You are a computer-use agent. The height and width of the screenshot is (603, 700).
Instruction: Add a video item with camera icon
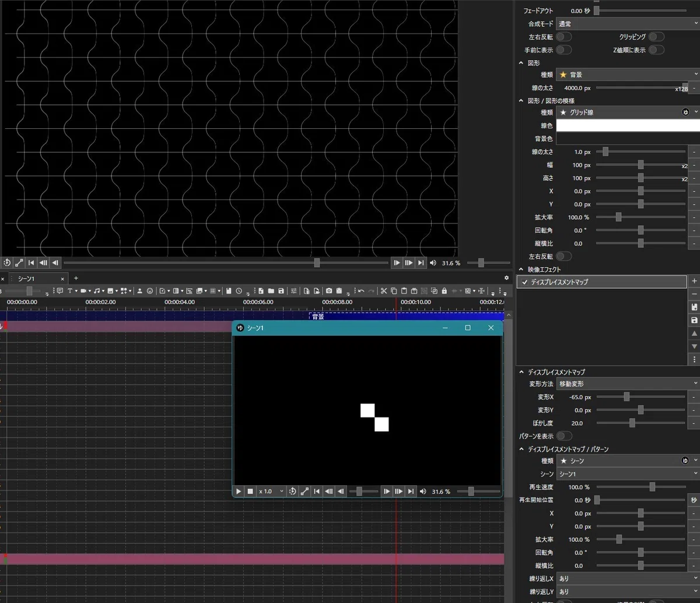coord(84,290)
